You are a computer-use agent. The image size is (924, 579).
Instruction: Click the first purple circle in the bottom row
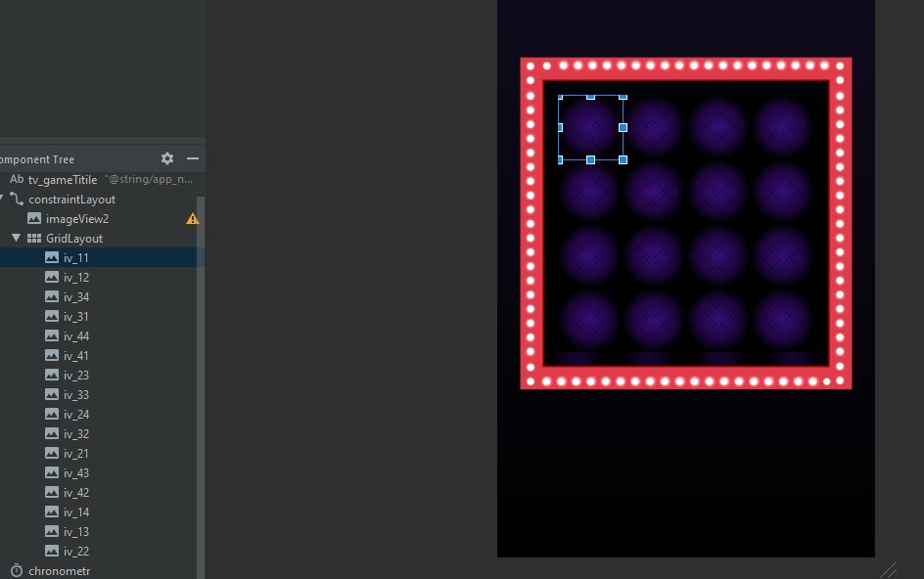click(x=588, y=321)
